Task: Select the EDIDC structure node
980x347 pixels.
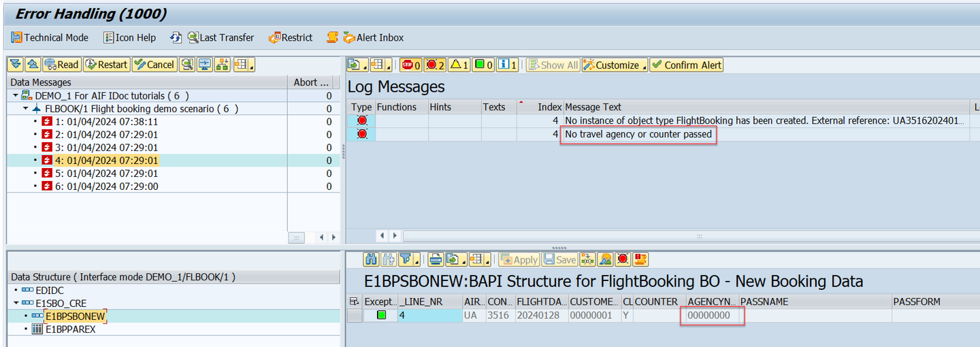Action: [x=50, y=290]
